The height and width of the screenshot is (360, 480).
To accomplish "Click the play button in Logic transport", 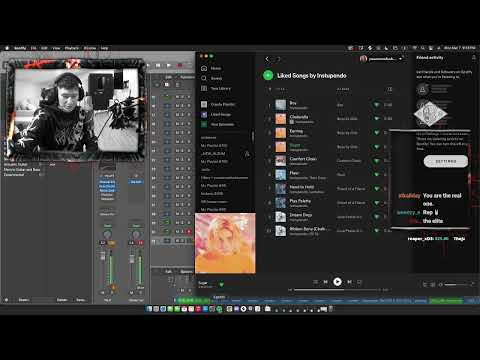I will [169, 65].
